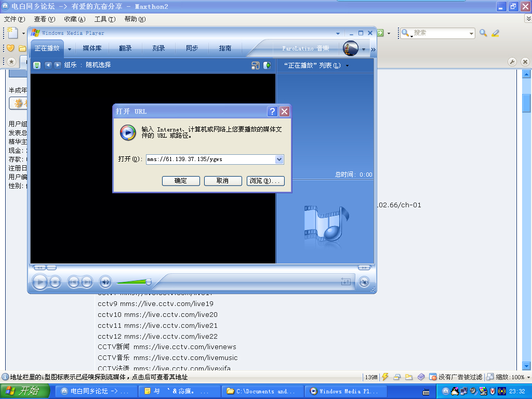The width and height of the screenshot is (532, 399).
Task: Switch to skin mode icon in player corner
Action: 364,282
